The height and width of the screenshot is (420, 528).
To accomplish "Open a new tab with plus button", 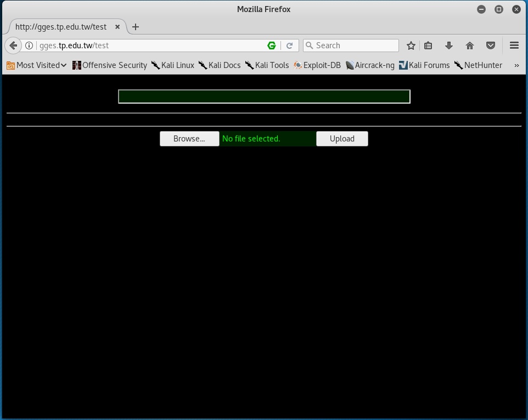I will click(x=136, y=27).
